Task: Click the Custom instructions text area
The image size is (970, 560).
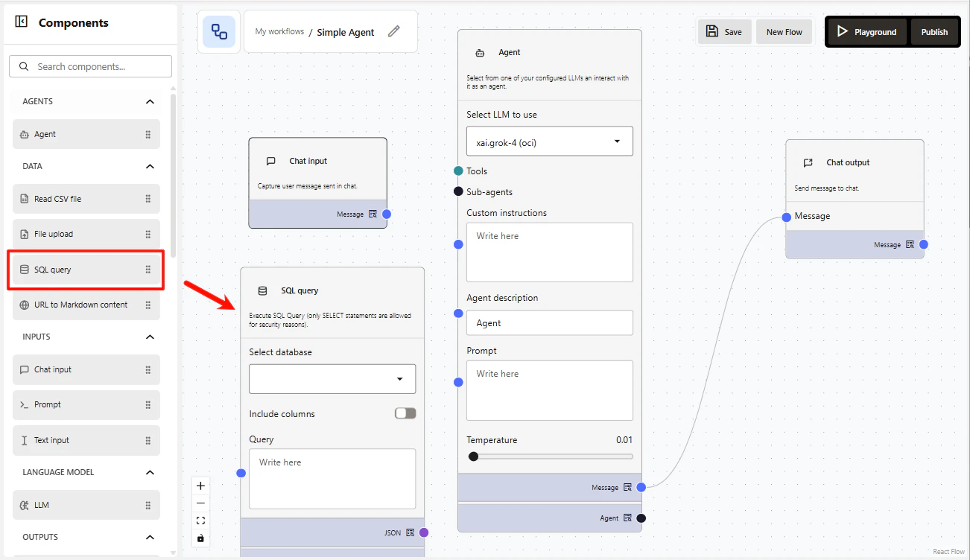Action: click(550, 252)
